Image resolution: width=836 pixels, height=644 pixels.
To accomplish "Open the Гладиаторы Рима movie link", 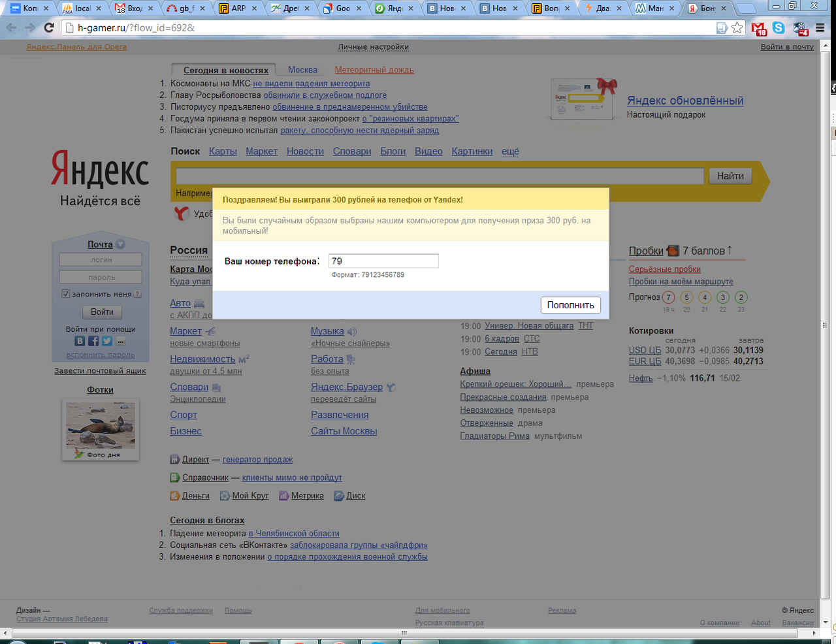I will [494, 436].
